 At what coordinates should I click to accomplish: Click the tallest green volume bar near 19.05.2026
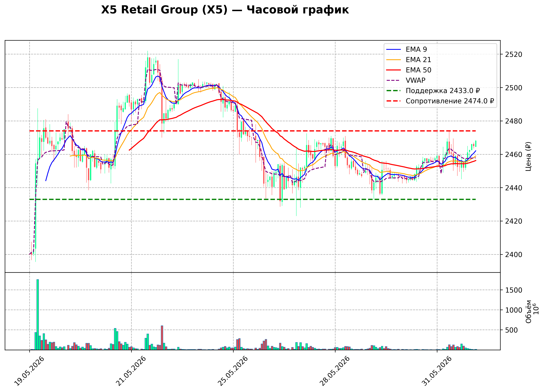(x=38, y=315)
